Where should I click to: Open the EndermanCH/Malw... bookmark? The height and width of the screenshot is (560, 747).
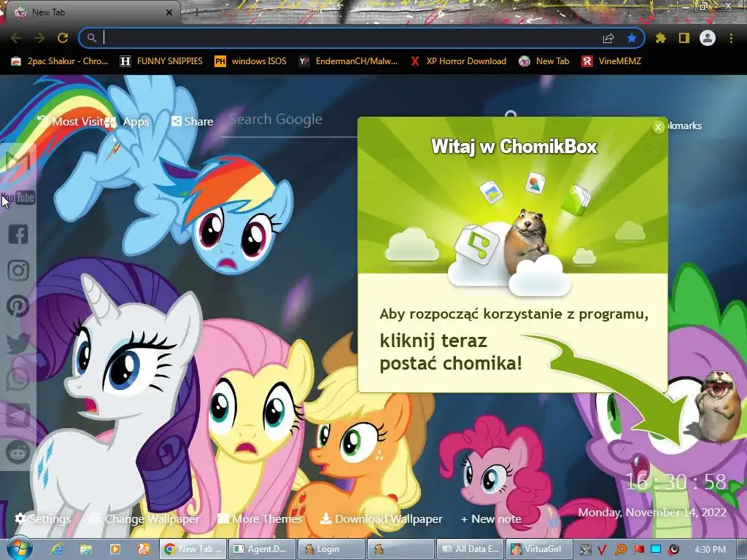click(348, 61)
